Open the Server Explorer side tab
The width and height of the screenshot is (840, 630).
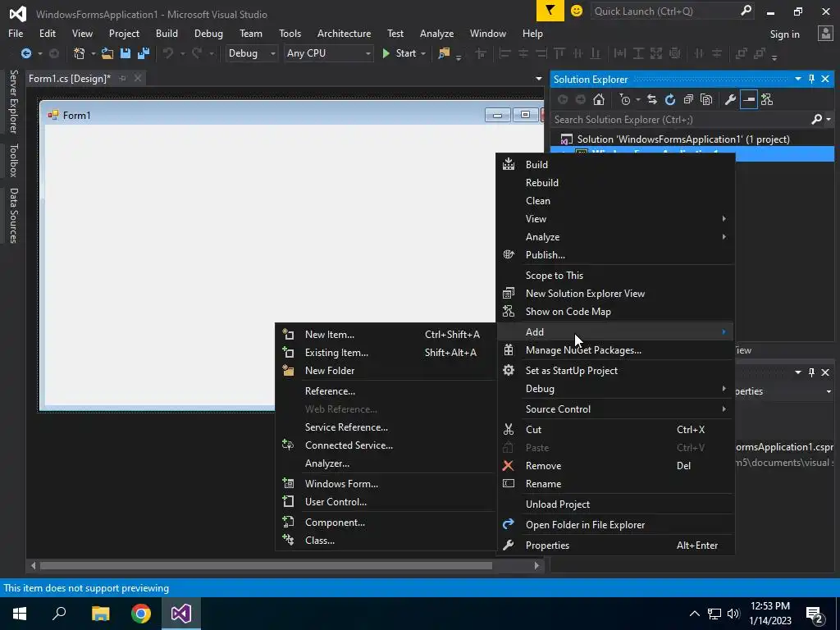coord(13,101)
